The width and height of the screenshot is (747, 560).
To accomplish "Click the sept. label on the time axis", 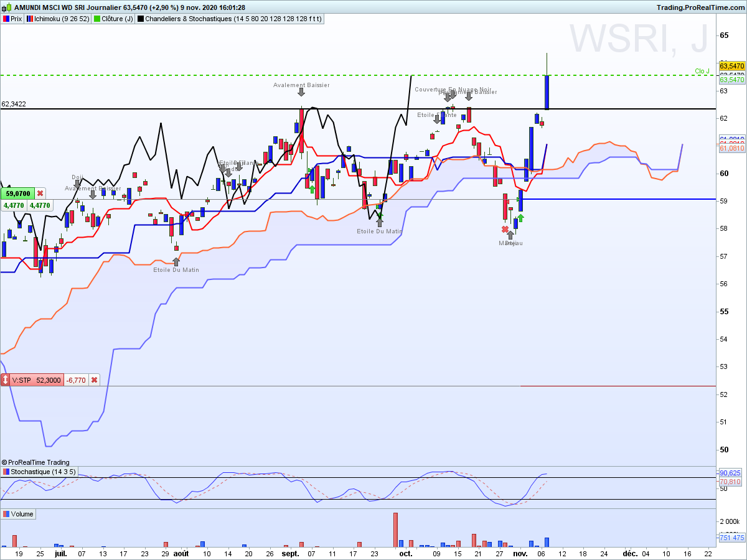I will [x=291, y=553].
